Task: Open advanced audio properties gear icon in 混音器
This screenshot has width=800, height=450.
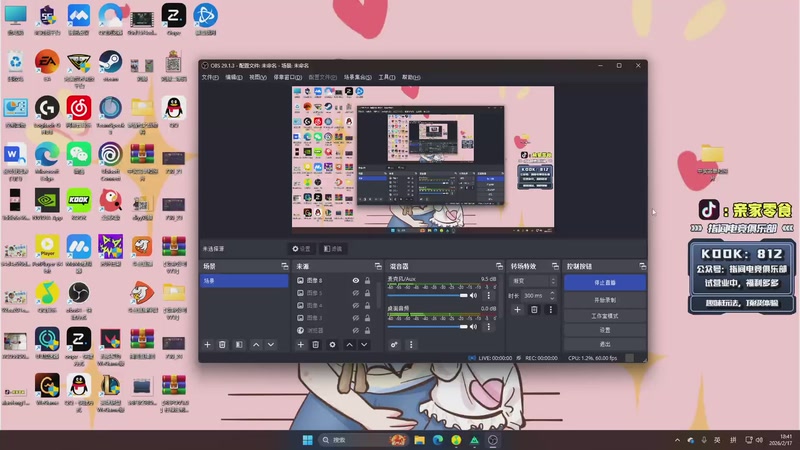Action: coord(394,345)
